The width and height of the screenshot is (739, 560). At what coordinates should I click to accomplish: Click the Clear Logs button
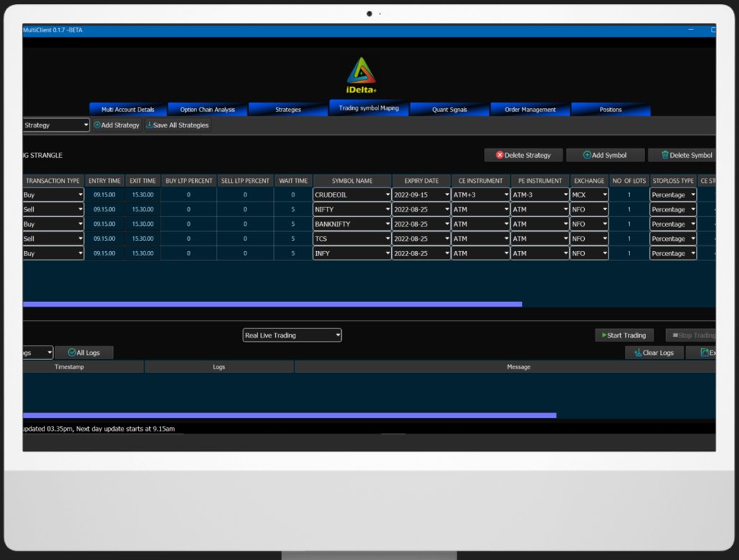point(654,353)
